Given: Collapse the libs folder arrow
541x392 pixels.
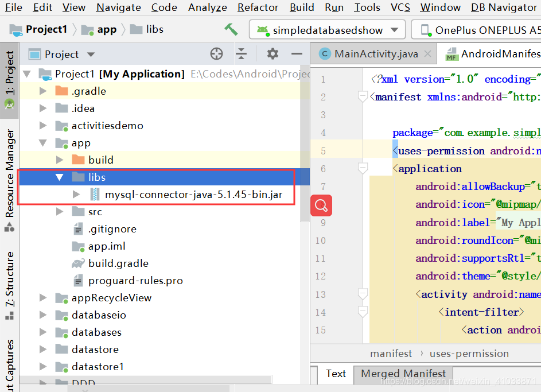Looking at the screenshot, I should (59, 177).
